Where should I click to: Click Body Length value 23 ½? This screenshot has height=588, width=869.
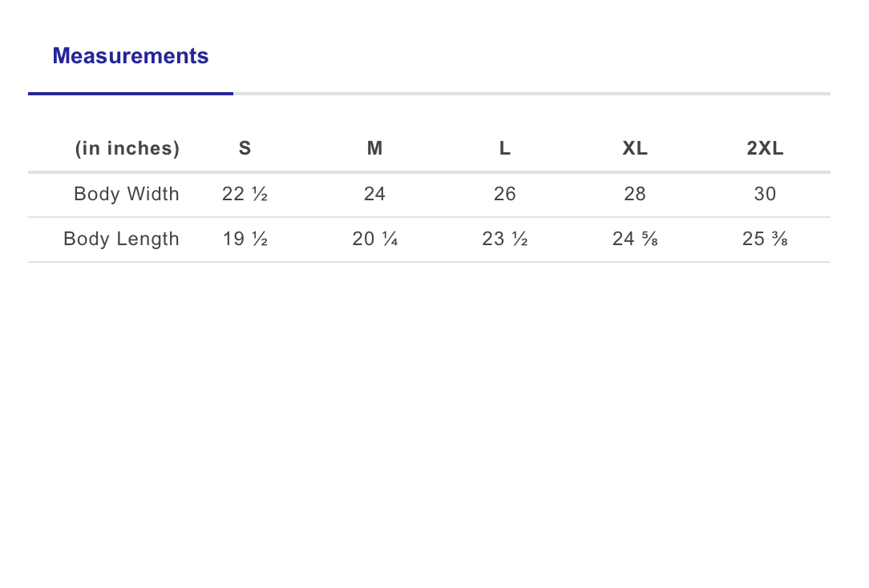[x=504, y=239]
